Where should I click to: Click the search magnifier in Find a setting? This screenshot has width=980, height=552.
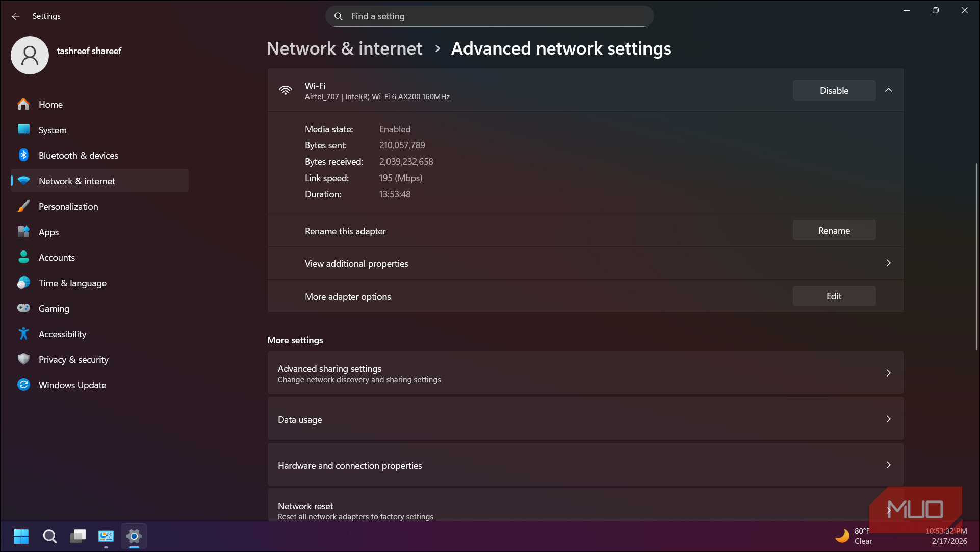coord(338,16)
